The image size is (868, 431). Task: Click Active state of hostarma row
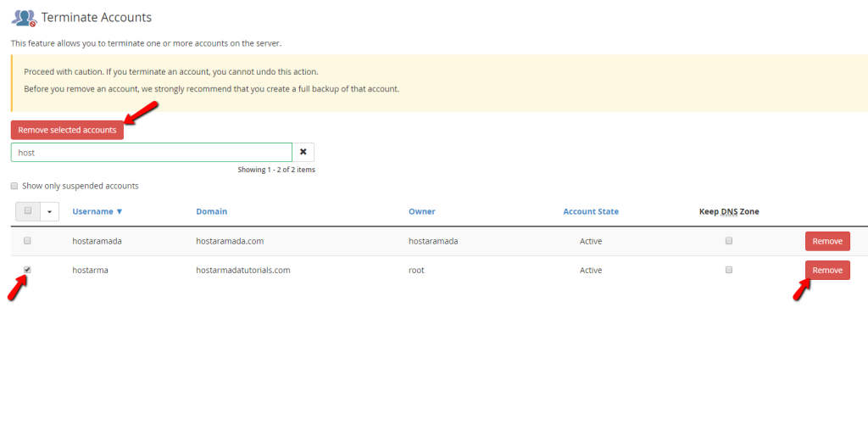pos(591,271)
